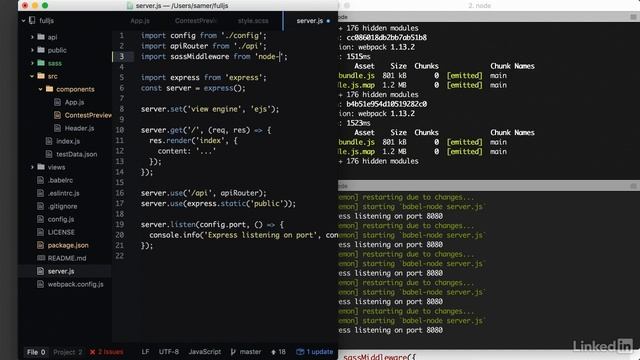640x360 pixels.
Task: Click the config.js file icon
Action: 40,219
